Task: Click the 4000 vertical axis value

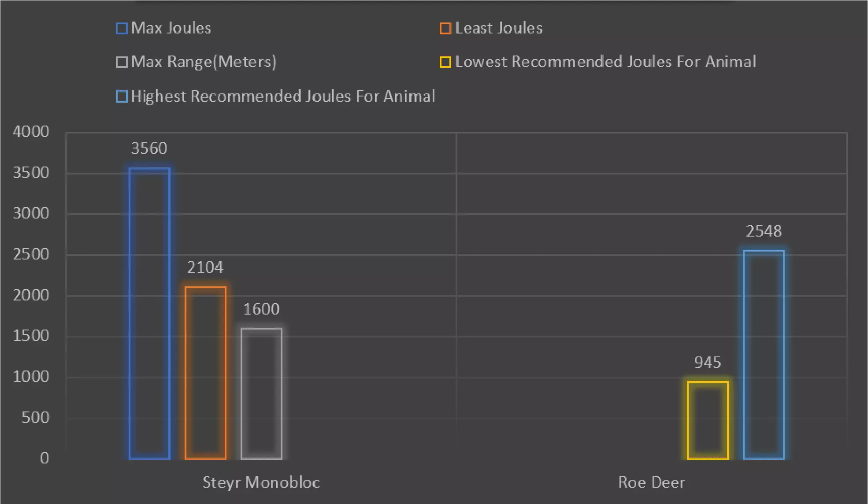Action: coord(31,132)
